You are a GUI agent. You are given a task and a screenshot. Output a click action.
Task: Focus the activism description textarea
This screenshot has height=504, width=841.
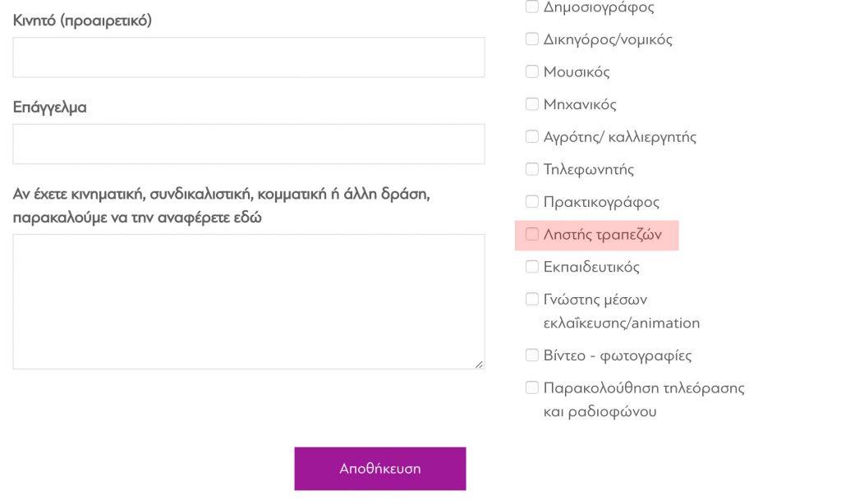(x=248, y=301)
